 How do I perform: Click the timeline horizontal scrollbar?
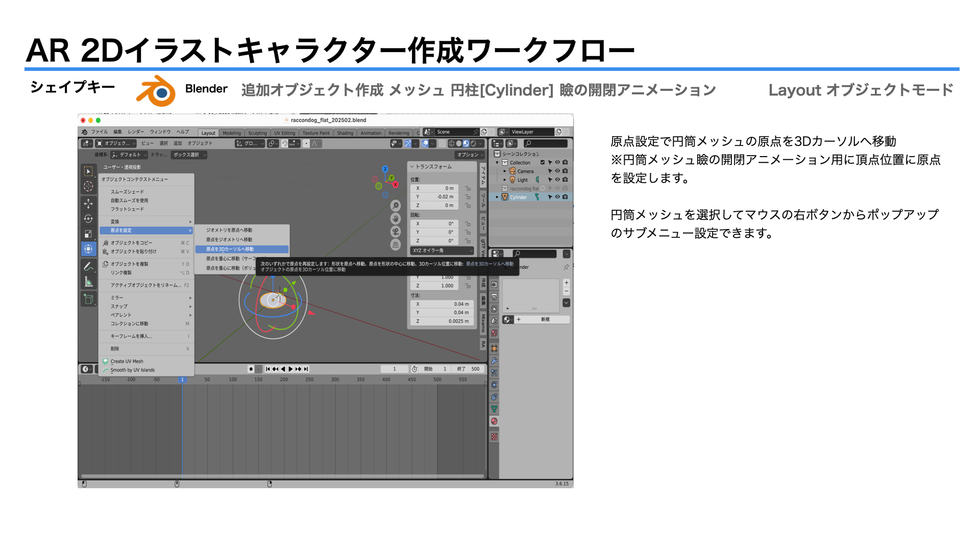[282, 476]
